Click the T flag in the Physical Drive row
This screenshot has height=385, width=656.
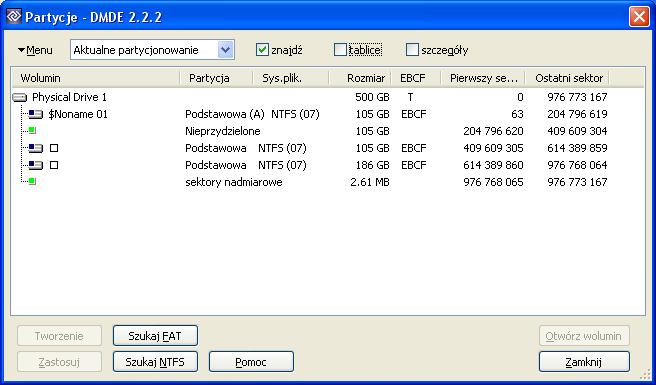point(410,98)
